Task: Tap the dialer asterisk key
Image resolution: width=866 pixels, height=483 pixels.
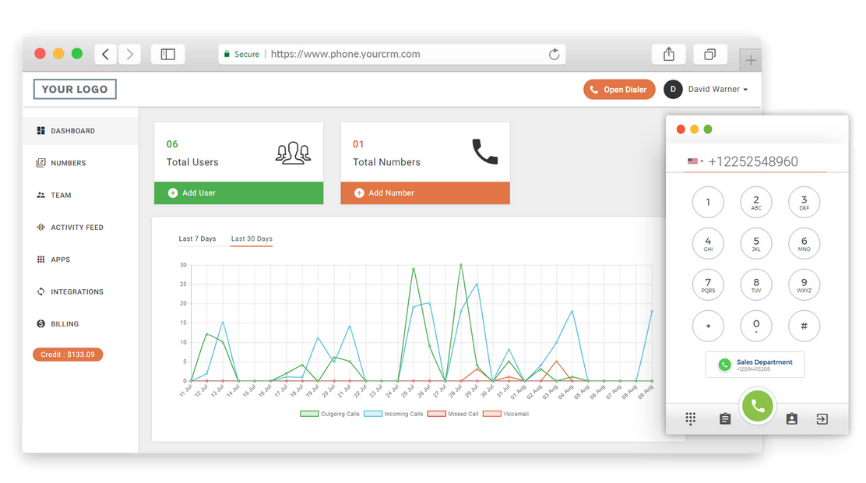Action: click(708, 326)
